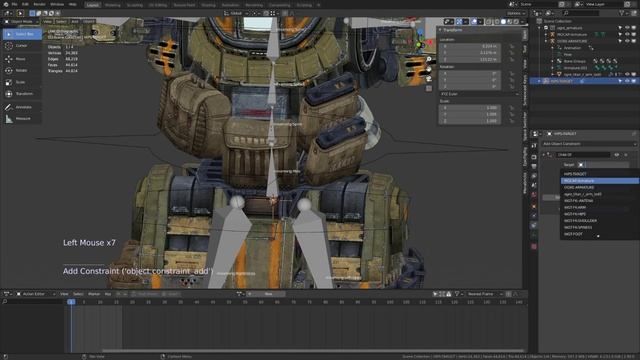The width and height of the screenshot is (640, 360).
Task: Select the Rotate tool
Action: (22, 70)
